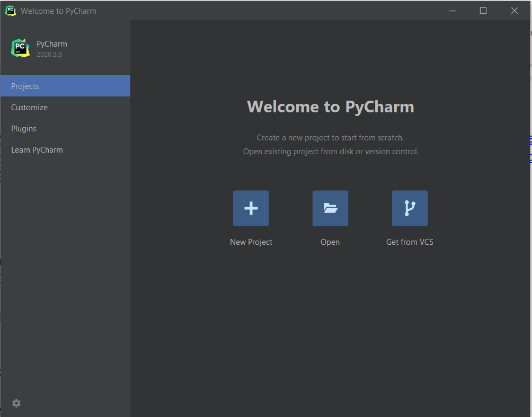The width and height of the screenshot is (532, 417).
Task: Click the New Project plus icon
Action: (x=251, y=208)
